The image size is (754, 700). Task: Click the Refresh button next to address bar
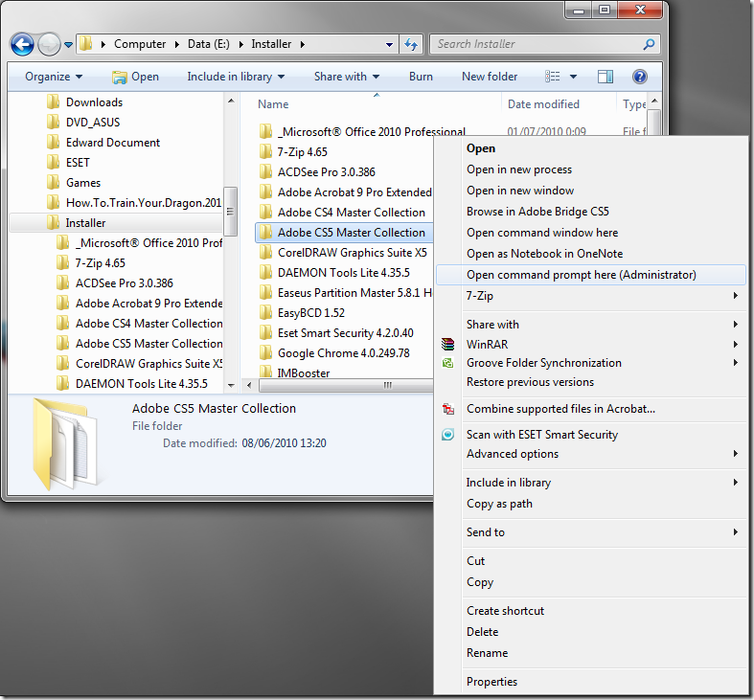411,44
